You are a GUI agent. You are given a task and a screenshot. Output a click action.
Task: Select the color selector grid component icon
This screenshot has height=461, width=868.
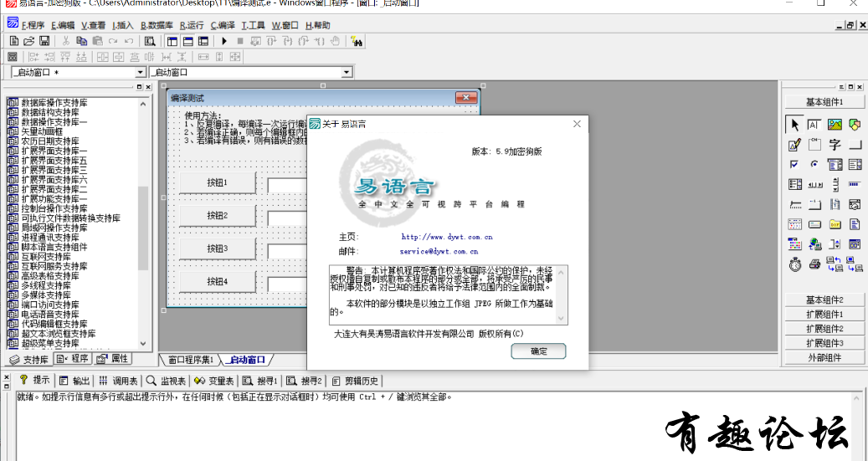click(x=795, y=243)
